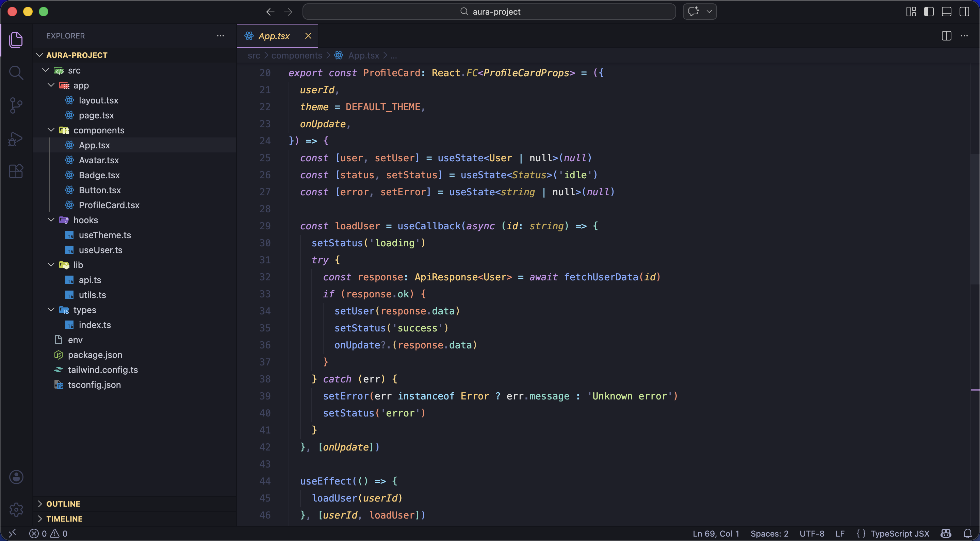Image resolution: width=980 pixels, height=541 pixels.
Task: Open the Accounts menu icon
Action: point(16,477)
